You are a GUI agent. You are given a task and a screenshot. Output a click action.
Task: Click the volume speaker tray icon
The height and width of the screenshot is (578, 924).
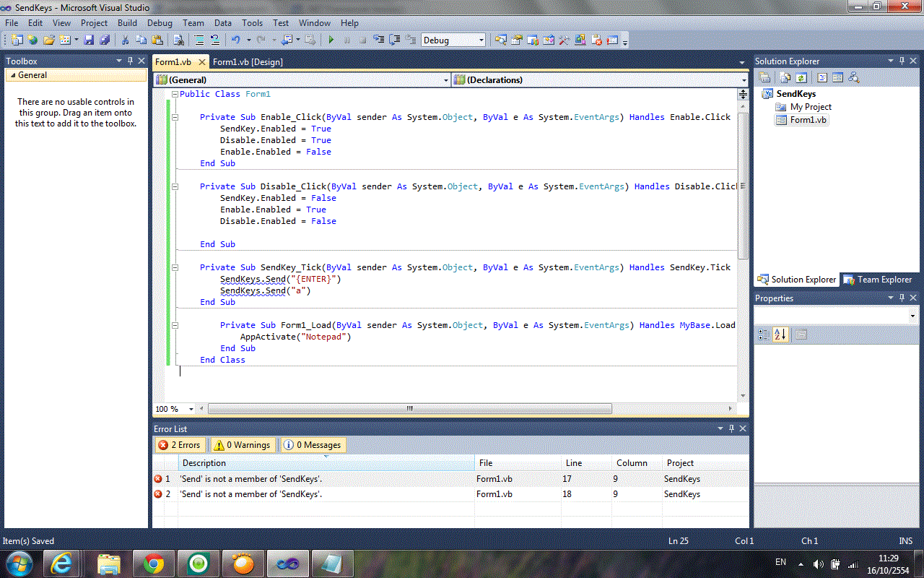[818, 564]
